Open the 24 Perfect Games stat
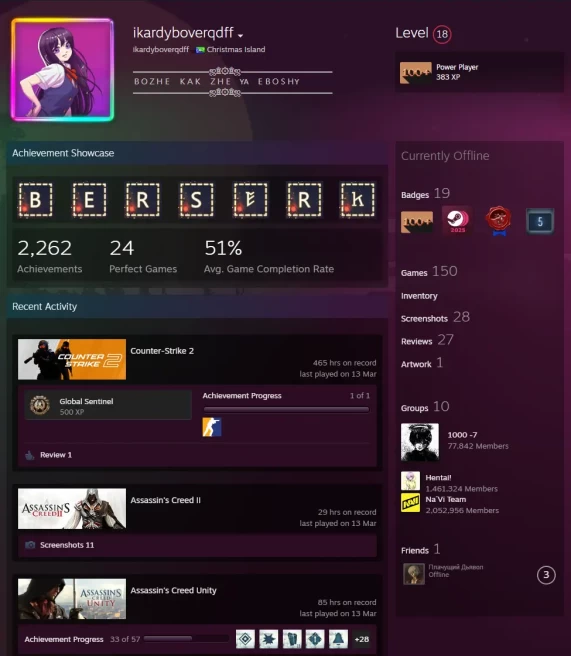571x656 pixels. 143,256
